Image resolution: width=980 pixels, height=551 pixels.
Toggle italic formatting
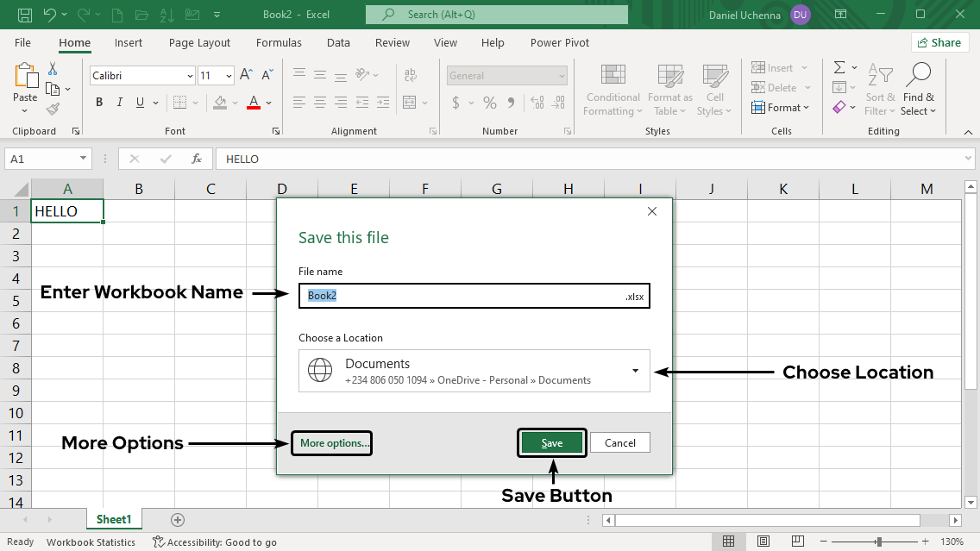[x=119, y=102]
